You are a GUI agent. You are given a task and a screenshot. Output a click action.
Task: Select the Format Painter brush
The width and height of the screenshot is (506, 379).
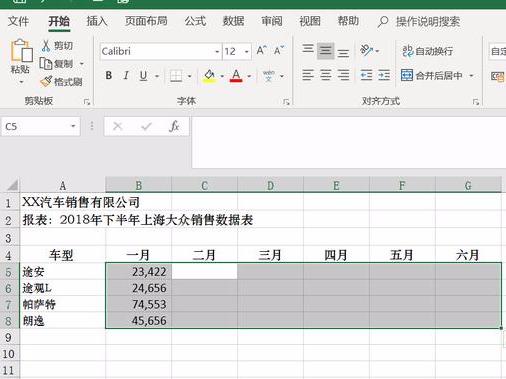point(46,81)
